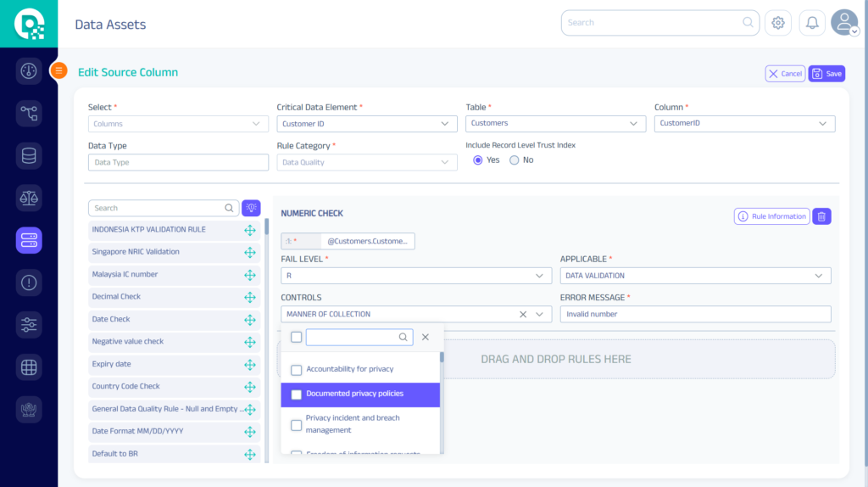The width and height of the screenshot is (868, 487).
Task: Select Yes for Record Level Trust Index
Action: (478, 160)
